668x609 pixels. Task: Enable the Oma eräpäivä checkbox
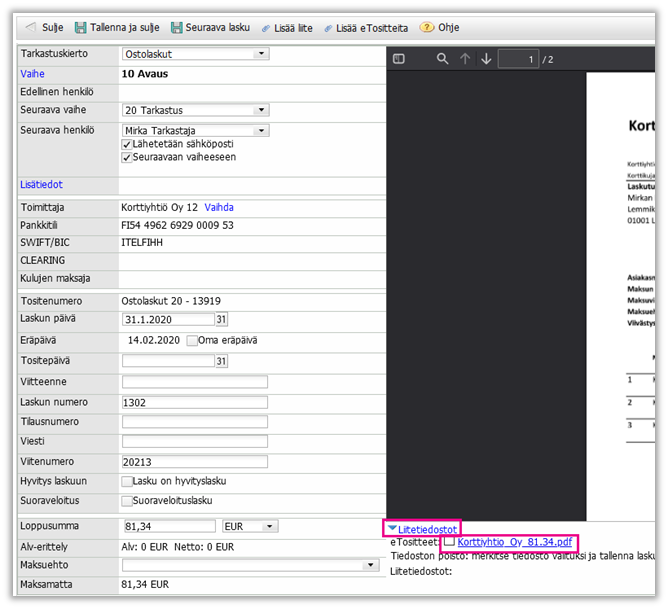(x=192, y=341)
